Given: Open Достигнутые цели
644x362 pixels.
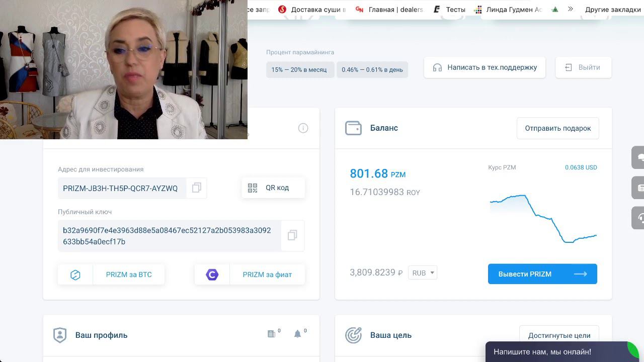Looking at the screenshot, I should [559, 335].
